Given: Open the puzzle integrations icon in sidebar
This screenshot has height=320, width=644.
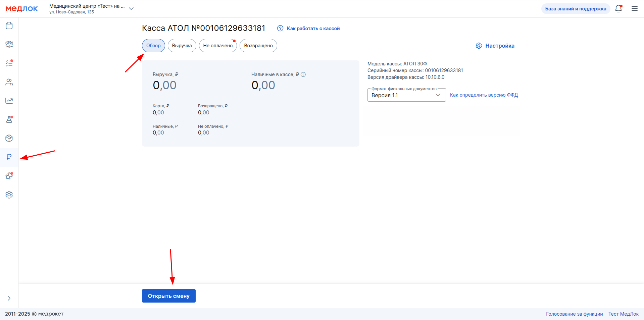Looking at the screenshot, I should (9, 176).
